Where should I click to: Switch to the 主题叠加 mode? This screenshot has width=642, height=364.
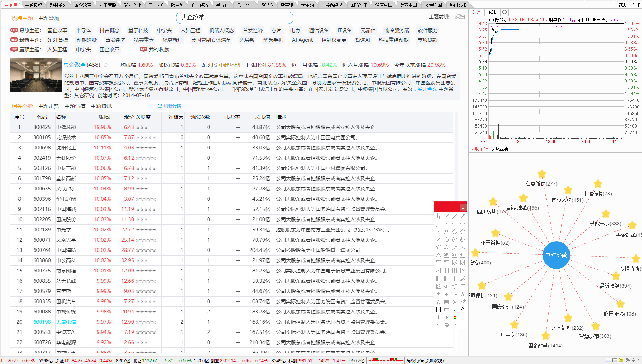pos(48,18)
